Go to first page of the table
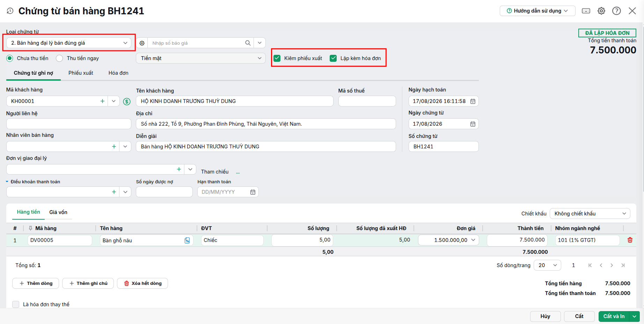Screen dimensions: 644x324 (x=590, y=265)
